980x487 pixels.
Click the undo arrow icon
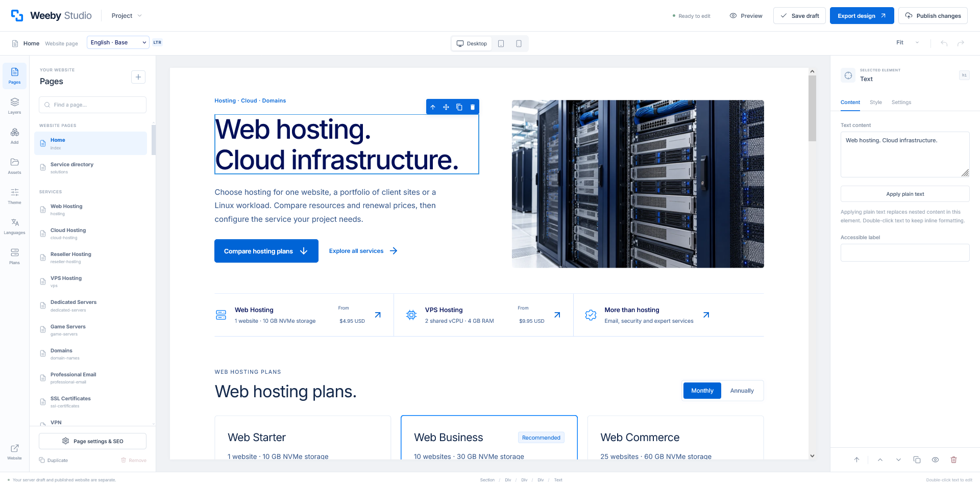click(x=944, y=43)
